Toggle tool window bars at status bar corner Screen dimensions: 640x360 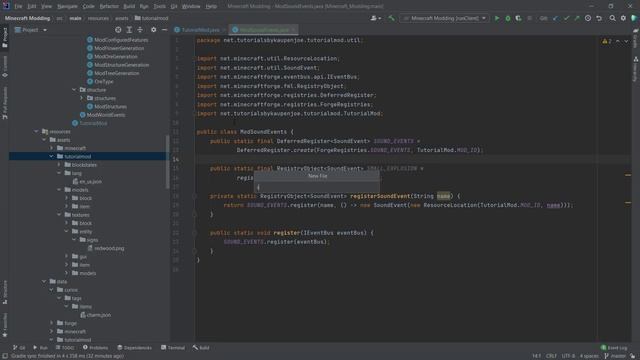tap(5, 356)
